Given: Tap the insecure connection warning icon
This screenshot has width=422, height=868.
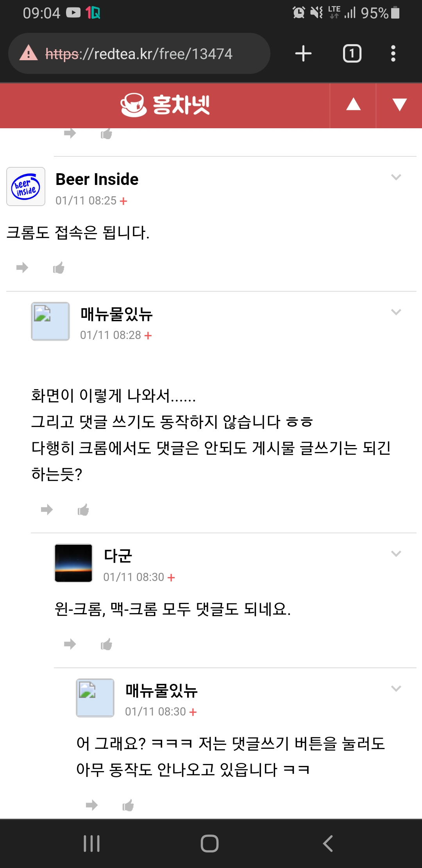Looking at the screenshot, I should tap(29, 53).
